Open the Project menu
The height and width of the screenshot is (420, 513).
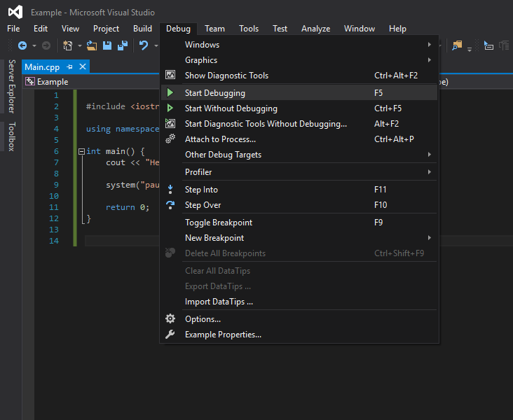click(x=106, y=29)
